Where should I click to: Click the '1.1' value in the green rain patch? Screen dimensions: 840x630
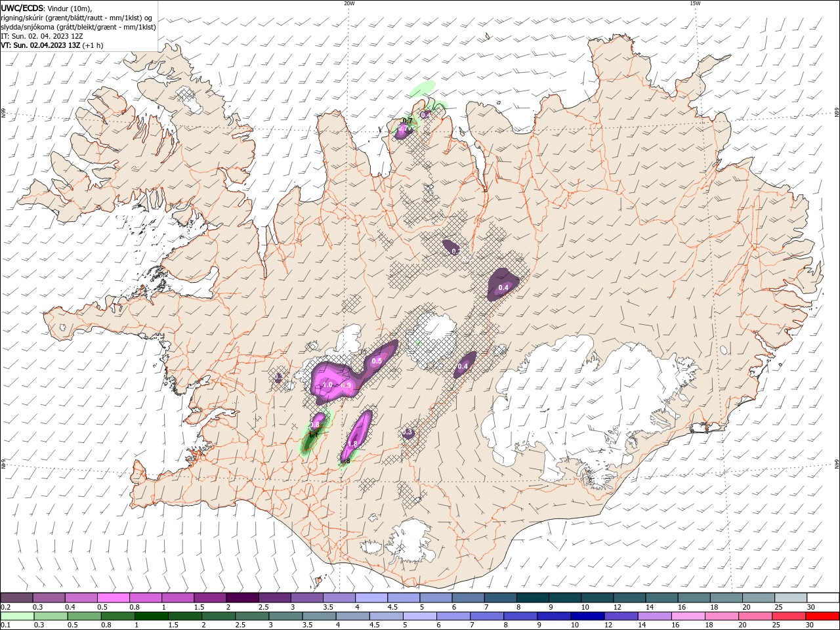(x=312, y=434)
